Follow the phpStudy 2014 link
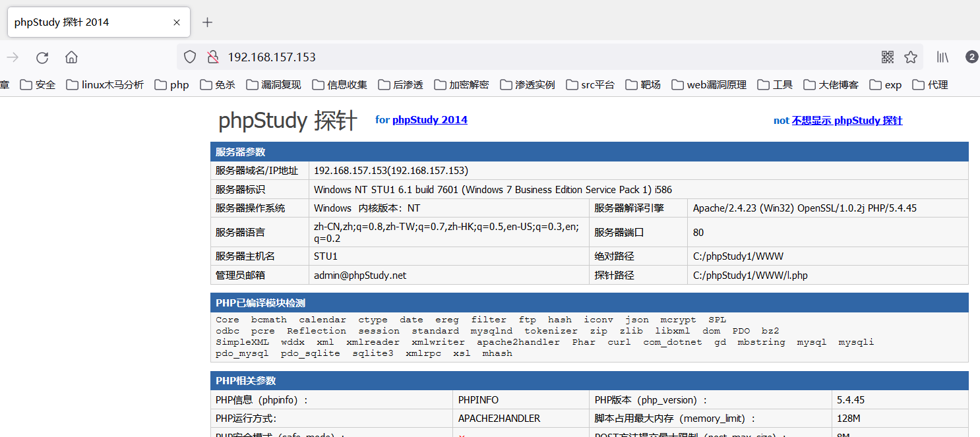Screen dimensions: 980x437 tap(430, 120)
